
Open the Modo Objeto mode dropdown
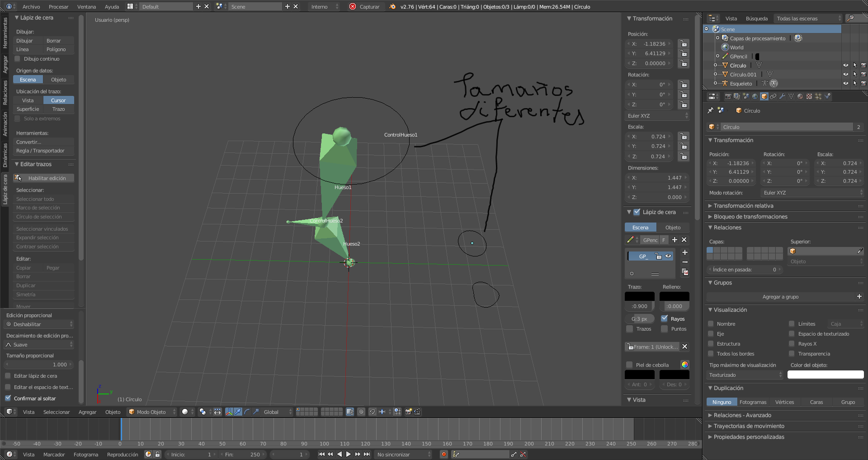click(151, 412)
